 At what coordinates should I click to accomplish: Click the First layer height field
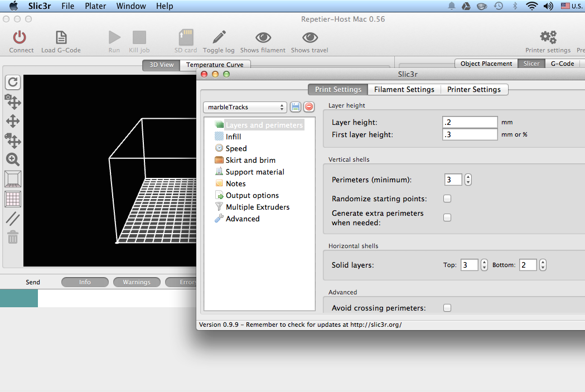(x=470, y=134)
